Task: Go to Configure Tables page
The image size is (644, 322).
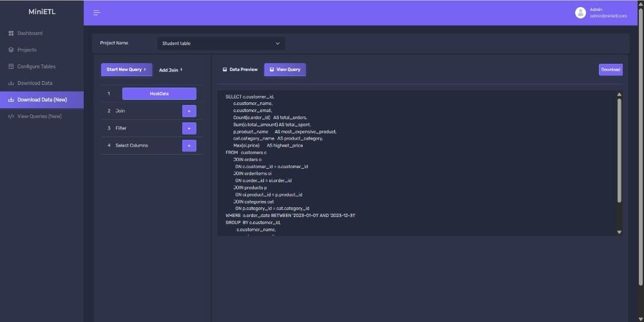Action: pos(36,66)
